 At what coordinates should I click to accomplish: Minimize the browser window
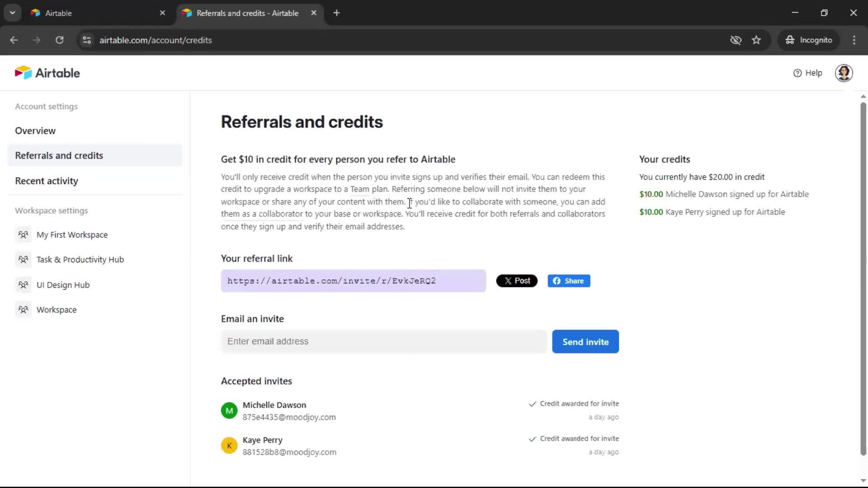click(795, 13)
